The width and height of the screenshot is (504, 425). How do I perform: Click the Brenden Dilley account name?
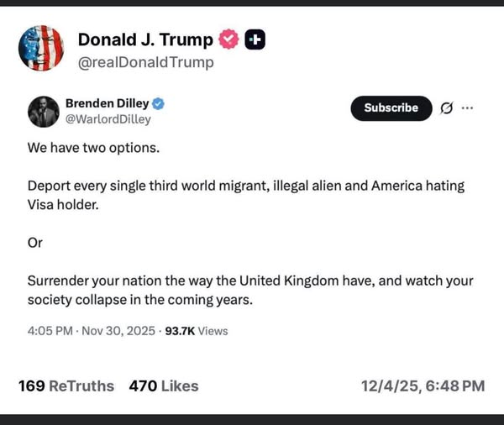point(107,103)
